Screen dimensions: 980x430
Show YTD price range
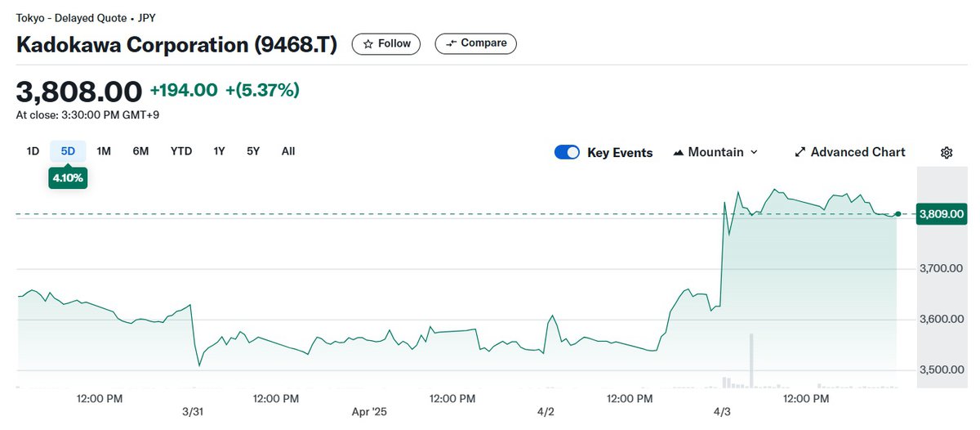point(181,151)
